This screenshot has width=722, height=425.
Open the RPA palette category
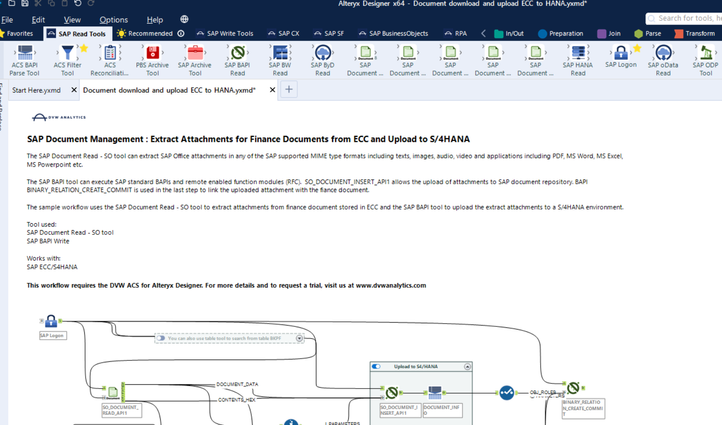455,33
